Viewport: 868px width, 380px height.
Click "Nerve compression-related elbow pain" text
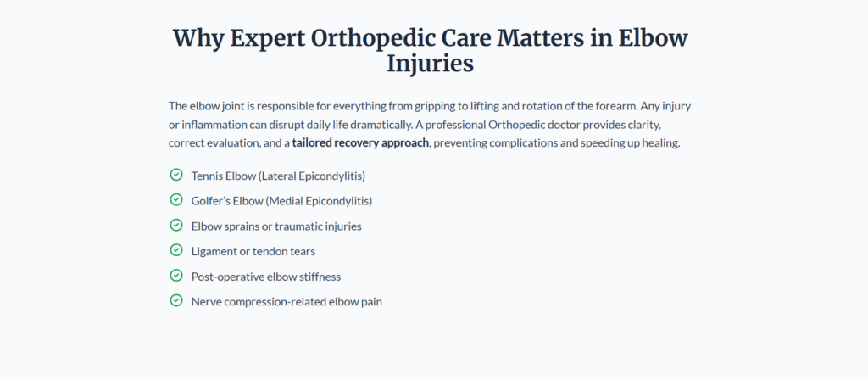(x=287, y=301)
